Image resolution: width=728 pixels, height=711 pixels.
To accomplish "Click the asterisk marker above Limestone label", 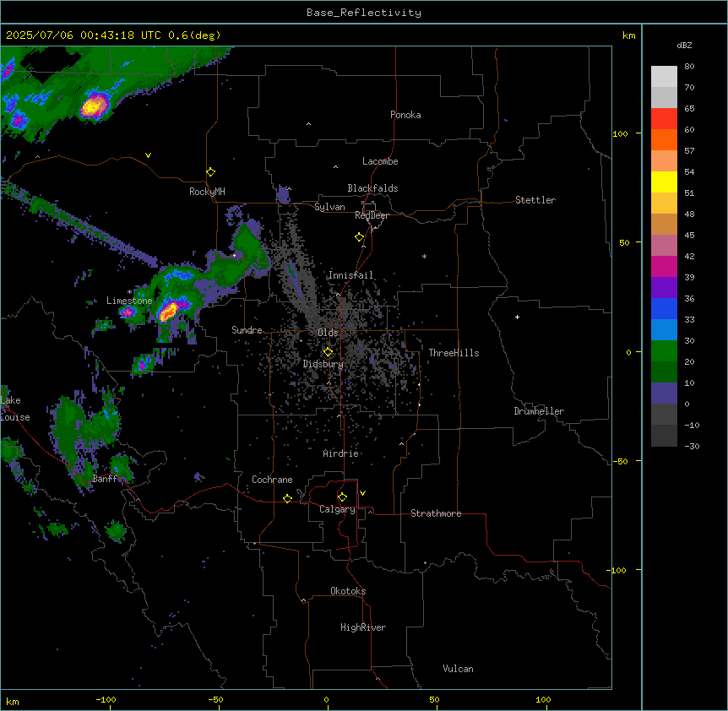I will pyautogui.click(x=129, y=292).
